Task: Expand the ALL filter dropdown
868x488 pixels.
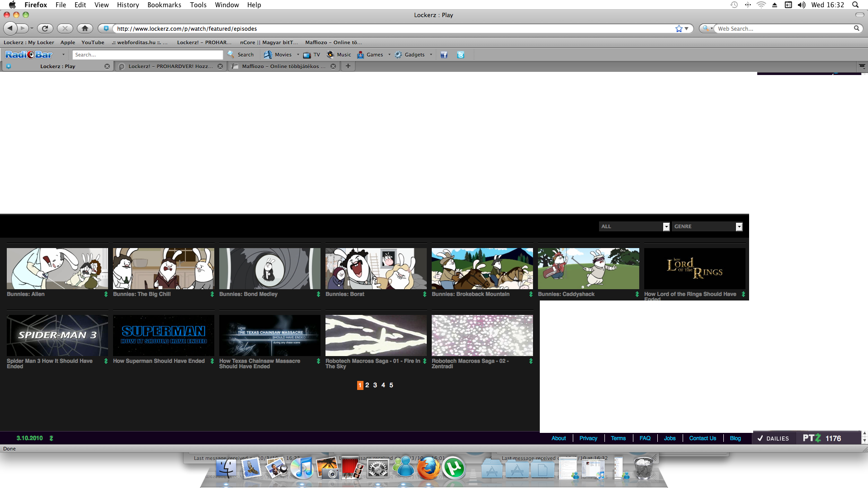Action: [666, 227]
